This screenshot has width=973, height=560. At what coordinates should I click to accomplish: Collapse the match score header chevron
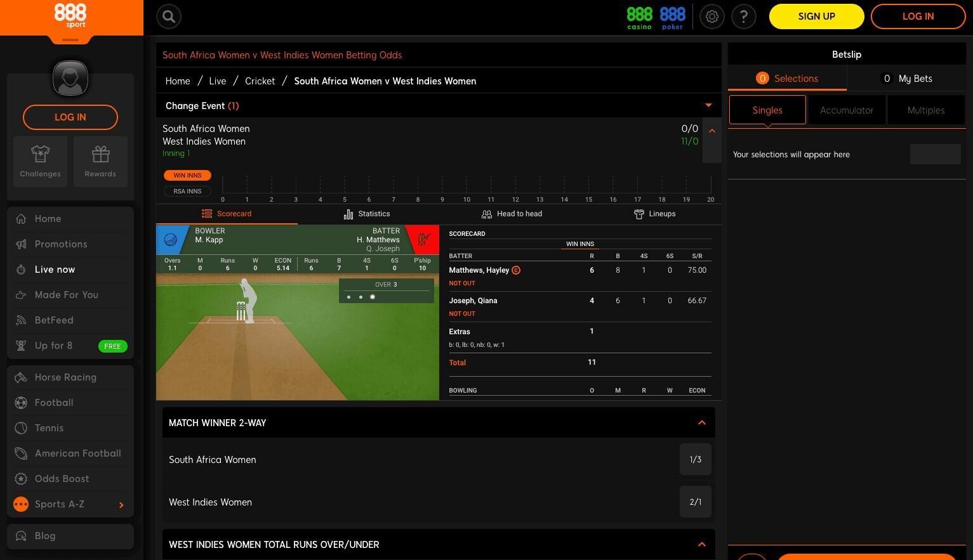(712, 131)
